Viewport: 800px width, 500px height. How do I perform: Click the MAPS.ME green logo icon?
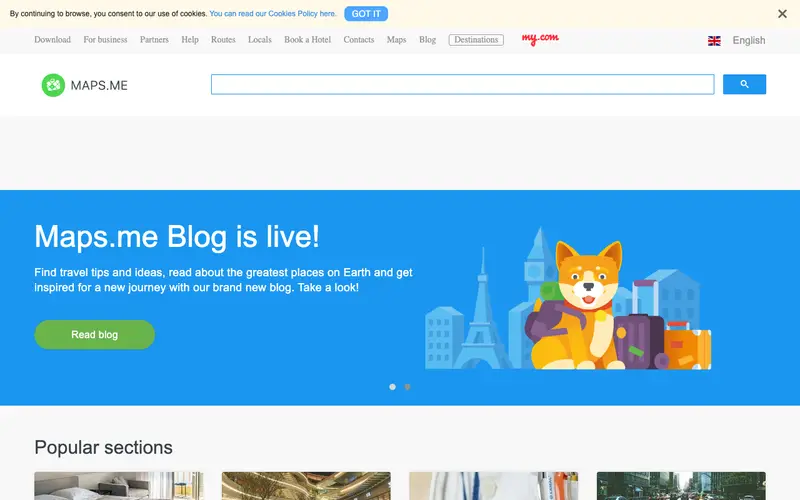tap(53, 85)
